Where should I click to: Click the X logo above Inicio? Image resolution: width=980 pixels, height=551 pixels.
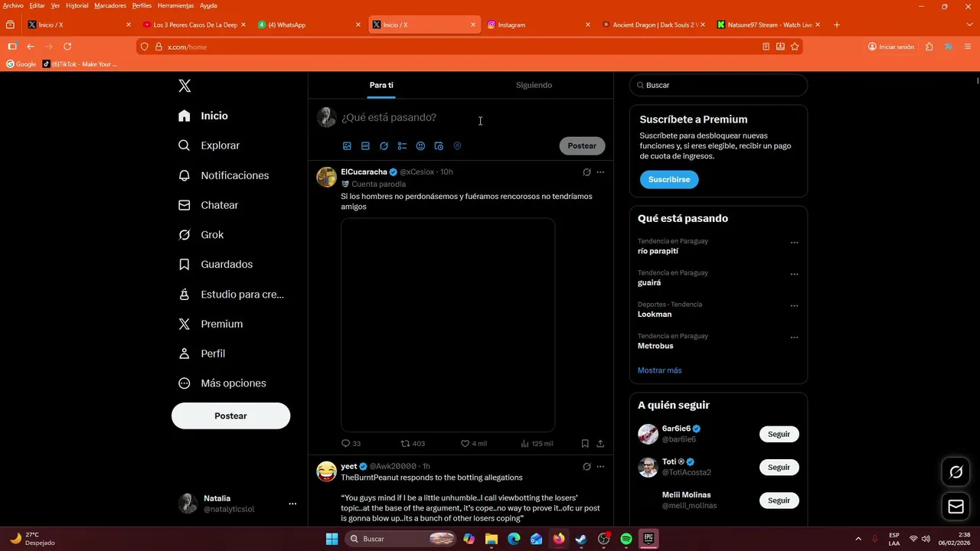(185, 86)
